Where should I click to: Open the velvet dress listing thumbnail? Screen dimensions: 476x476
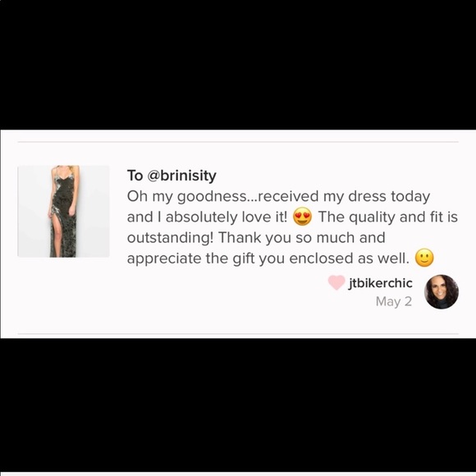(63, 211)
